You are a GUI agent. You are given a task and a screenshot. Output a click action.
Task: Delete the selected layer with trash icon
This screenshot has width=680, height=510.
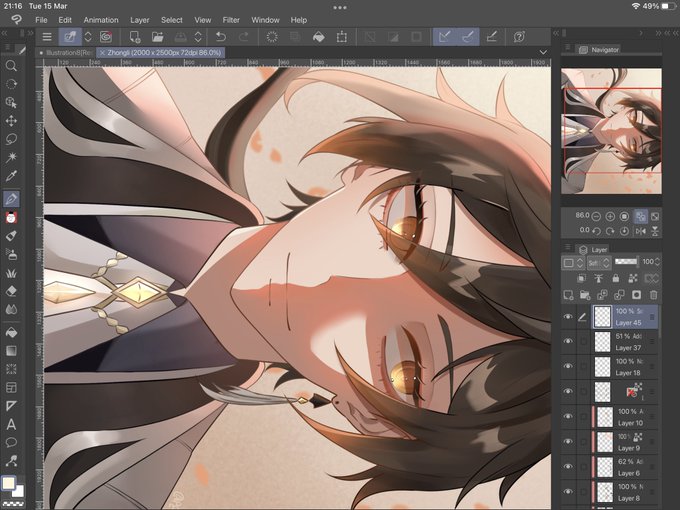pyautogui.click(x=654, y=295)
